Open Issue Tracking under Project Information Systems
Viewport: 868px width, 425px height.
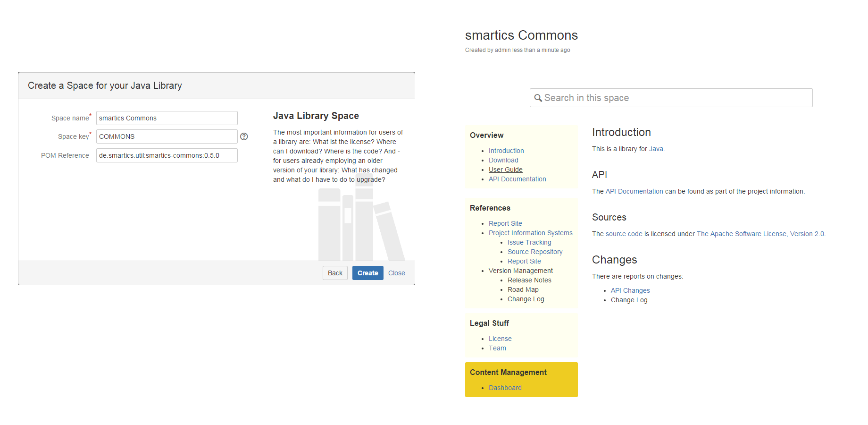pyautogui.click(x=529, y=242)
